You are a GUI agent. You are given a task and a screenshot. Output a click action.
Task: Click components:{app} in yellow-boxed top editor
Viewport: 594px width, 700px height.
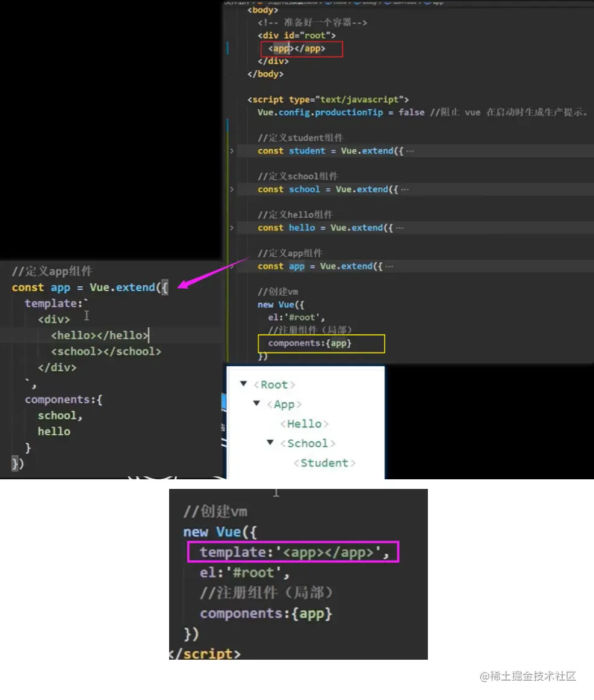[x=310, y=343]
